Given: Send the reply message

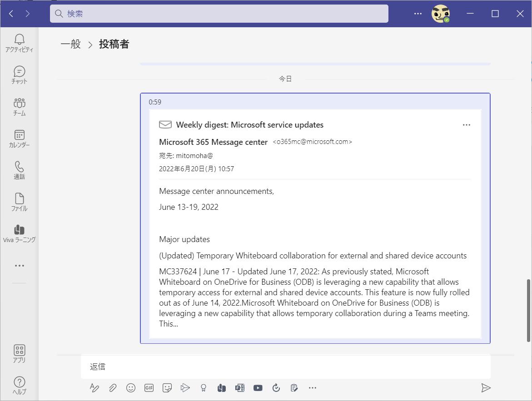Looking at the screenshot, I should click(486, 388).
